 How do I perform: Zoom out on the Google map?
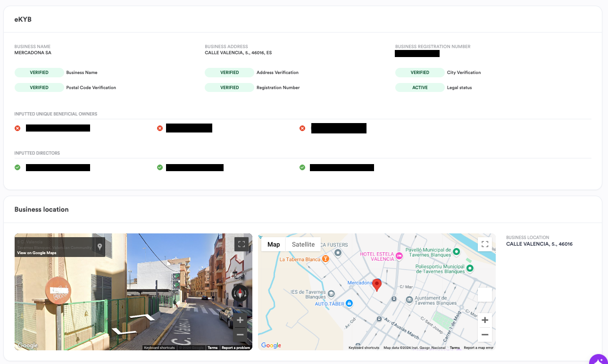tap(485, 335)
